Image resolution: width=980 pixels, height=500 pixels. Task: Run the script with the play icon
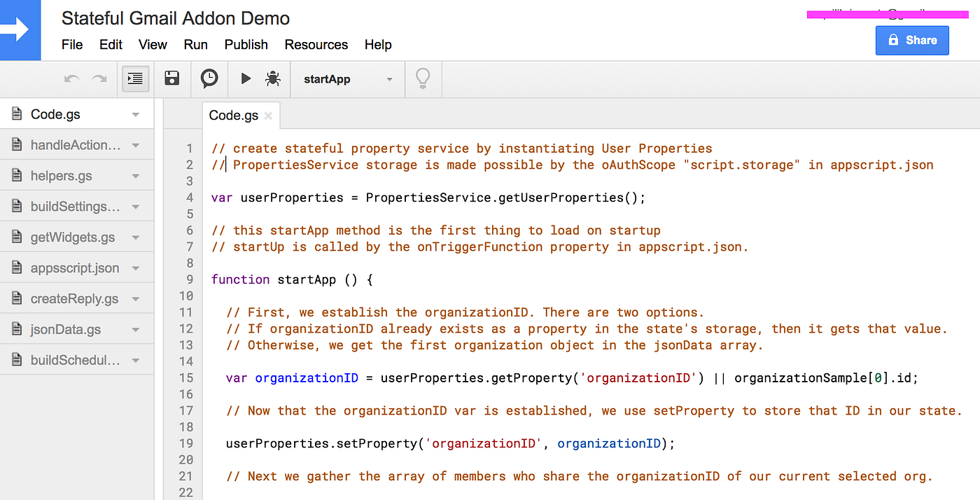point(246,78)
